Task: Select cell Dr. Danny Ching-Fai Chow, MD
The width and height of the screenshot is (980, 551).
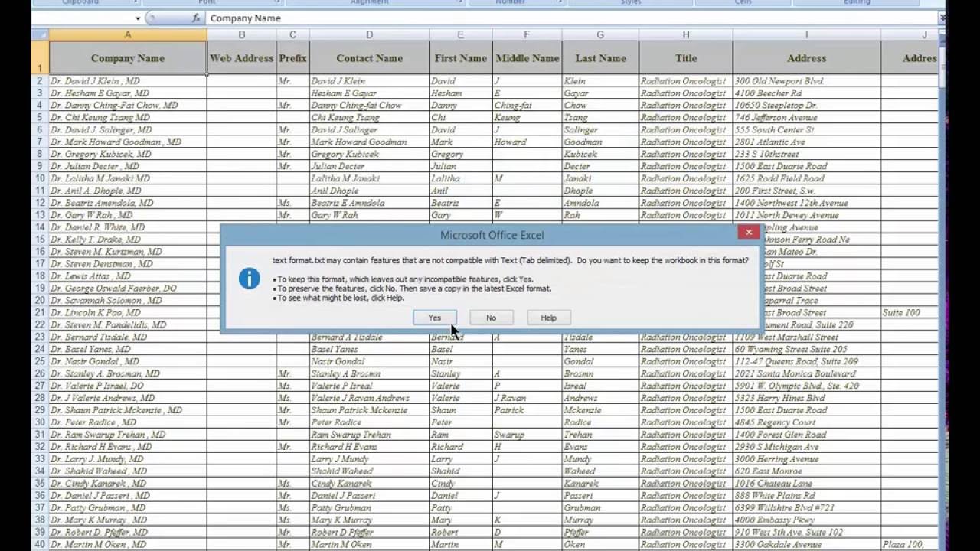Action: pos(128,105)
